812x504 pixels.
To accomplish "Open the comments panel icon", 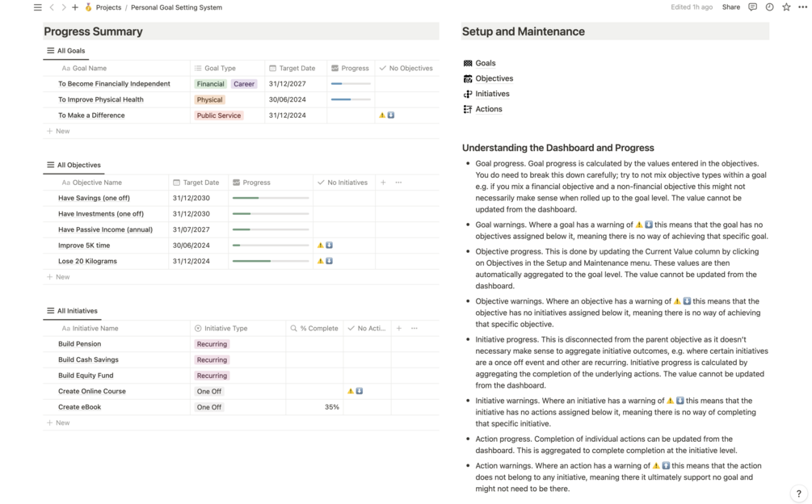I will pos(752,7).
